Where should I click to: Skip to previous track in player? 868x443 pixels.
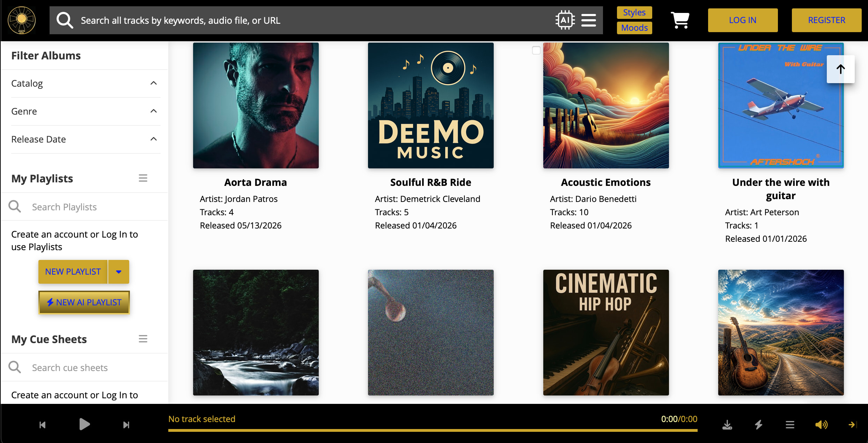coord(43,425)
